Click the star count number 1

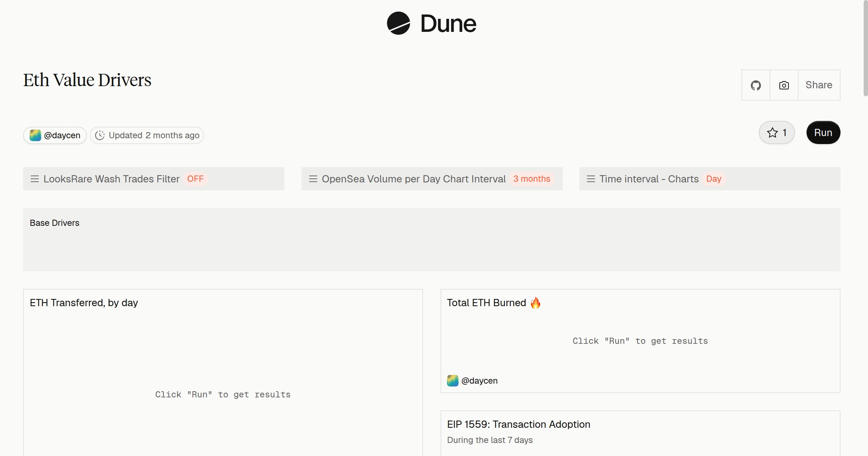(784, 132)
